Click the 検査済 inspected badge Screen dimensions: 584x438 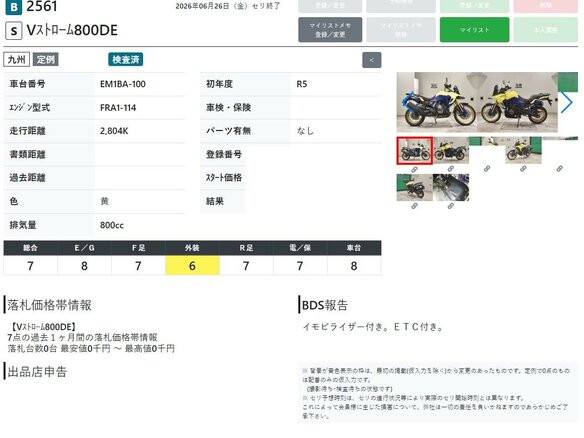pyautogui.click(x=126, y=60)
